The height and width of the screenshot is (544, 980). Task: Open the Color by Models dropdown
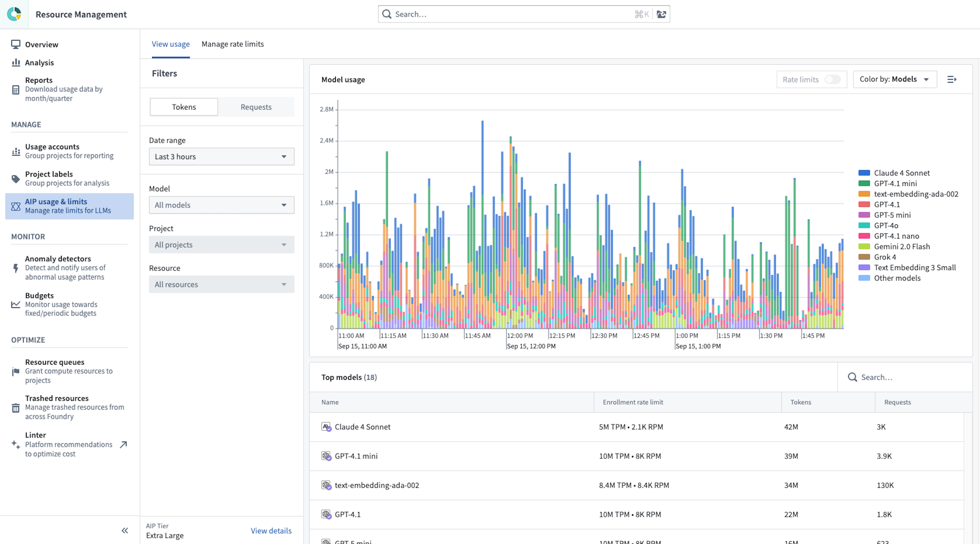click(894, 79)
